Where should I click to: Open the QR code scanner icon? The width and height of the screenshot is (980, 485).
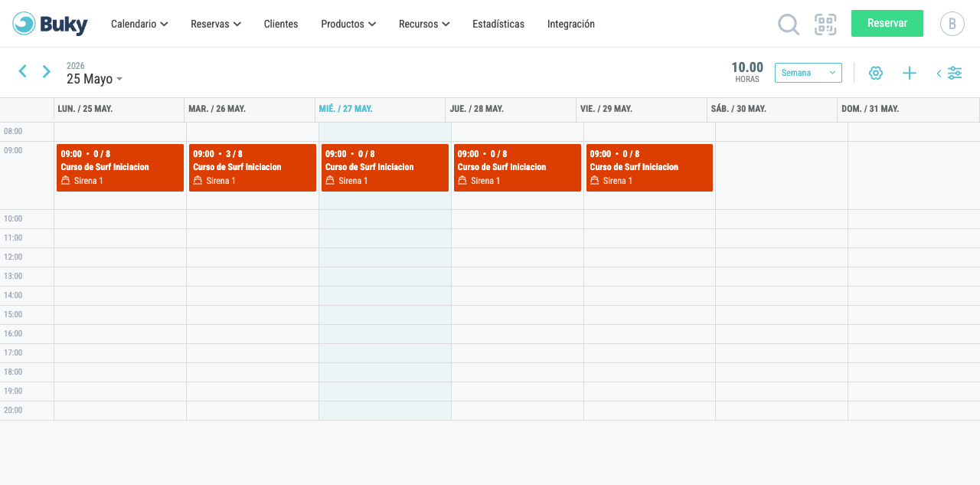click(x=825, y=25)
